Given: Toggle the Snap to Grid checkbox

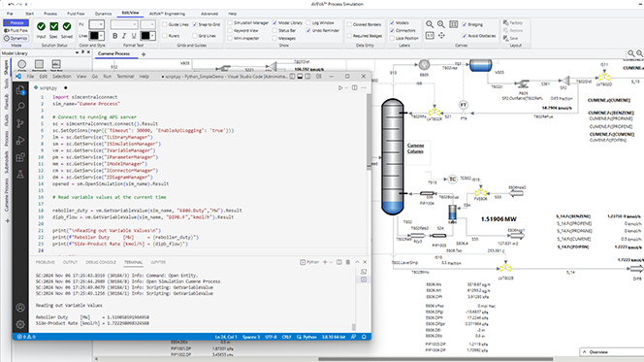Looking at the screenshot, I should [195, 24].
